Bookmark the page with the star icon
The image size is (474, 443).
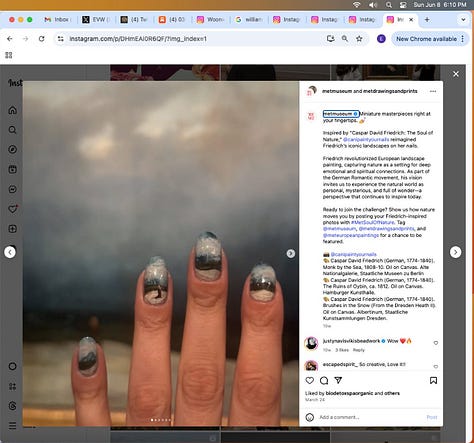(x=359, y=39)
